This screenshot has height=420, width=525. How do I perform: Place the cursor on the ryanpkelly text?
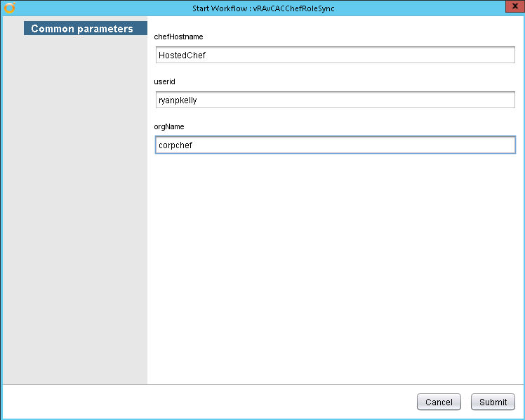(178, 100)
